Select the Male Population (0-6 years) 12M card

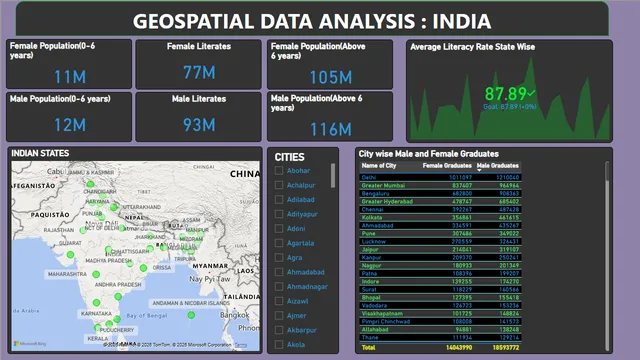(x=69, y=117)
